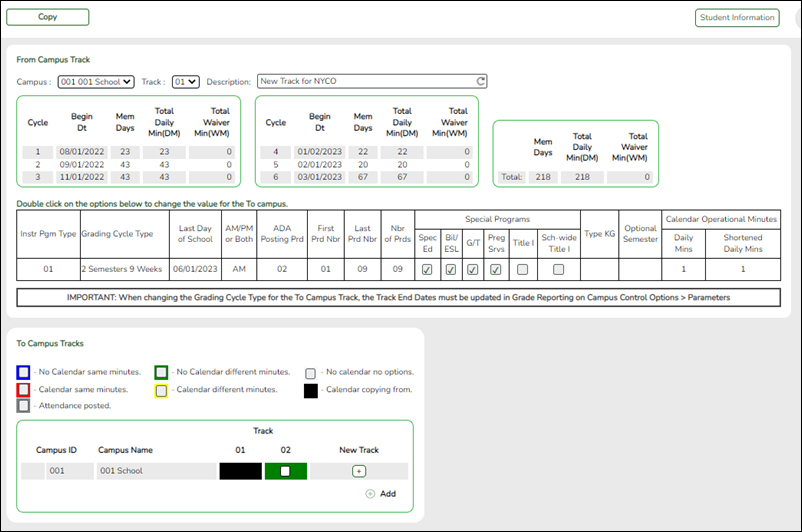Select track 02 checkbox for 001 School
Image resolution: width=802 pixels, height=532 pixels.
(285, 471)
